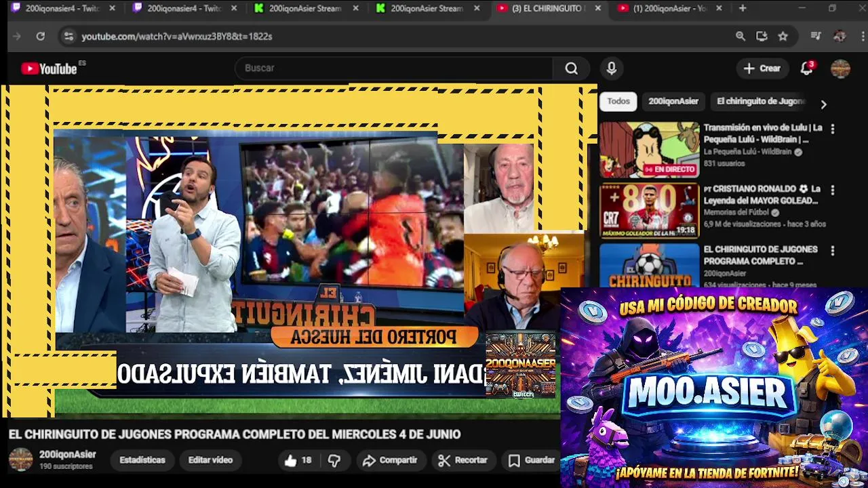The height and width of the screenshot is (488, 868).
Task: View site information icon beside the URL
Action: [x=68, y=36]
